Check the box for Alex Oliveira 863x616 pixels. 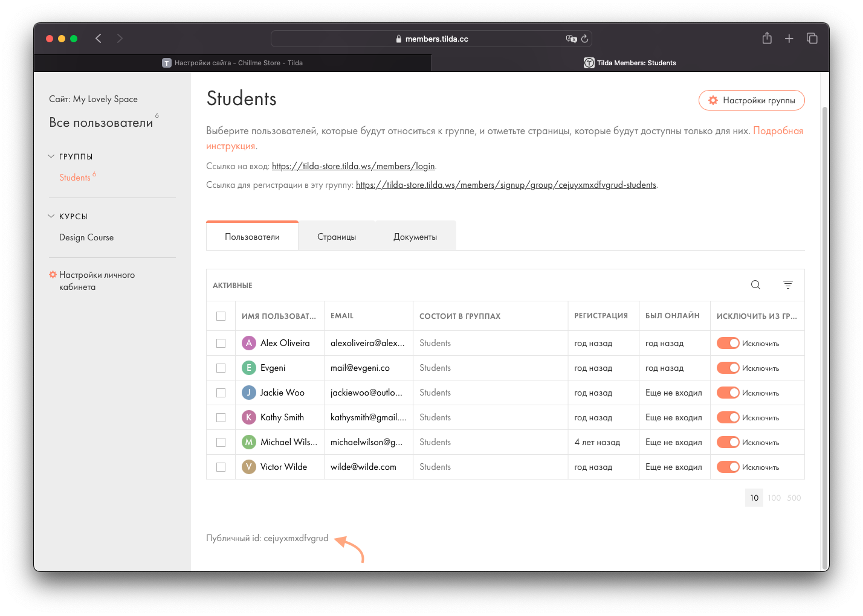(221, 343)
